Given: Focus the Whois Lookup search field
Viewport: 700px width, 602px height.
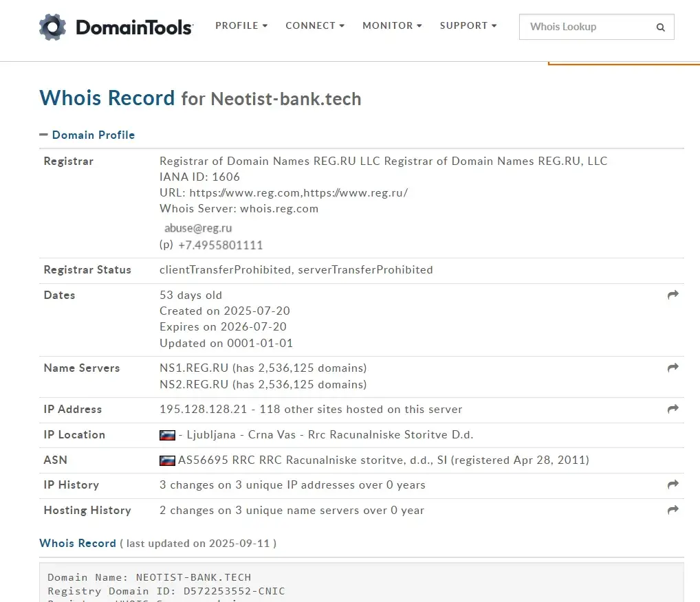Looking at the screenshot, I should pyautogui.click(x=596, y=27).
